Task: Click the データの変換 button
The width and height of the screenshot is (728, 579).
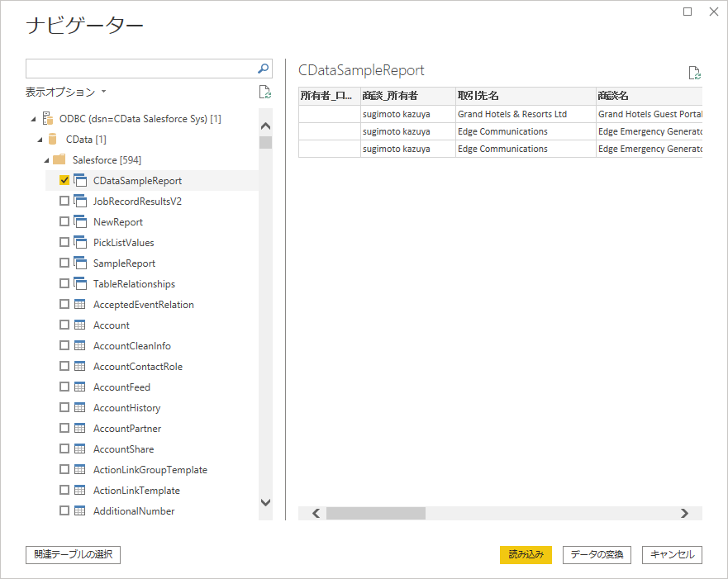Action: point(597,555)
